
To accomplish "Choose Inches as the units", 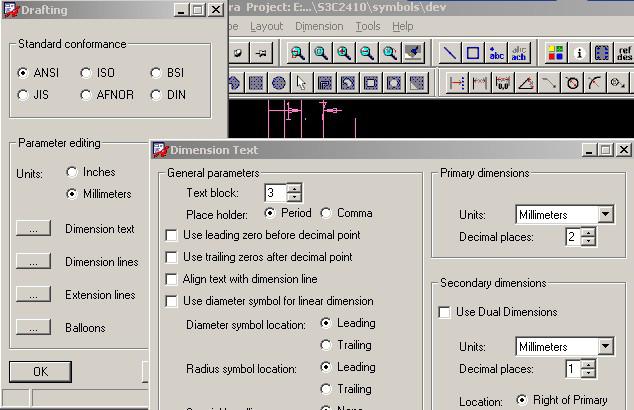I will point(72,172).
